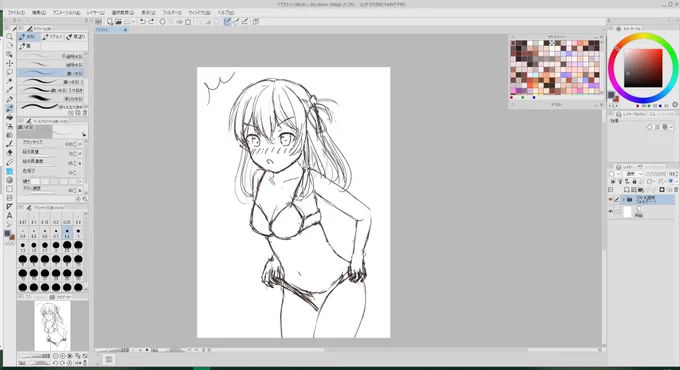680x370 pixels.
Task: Expand the hardness indicator arrow
Action: pyautogui.click(x=80, y=181)
